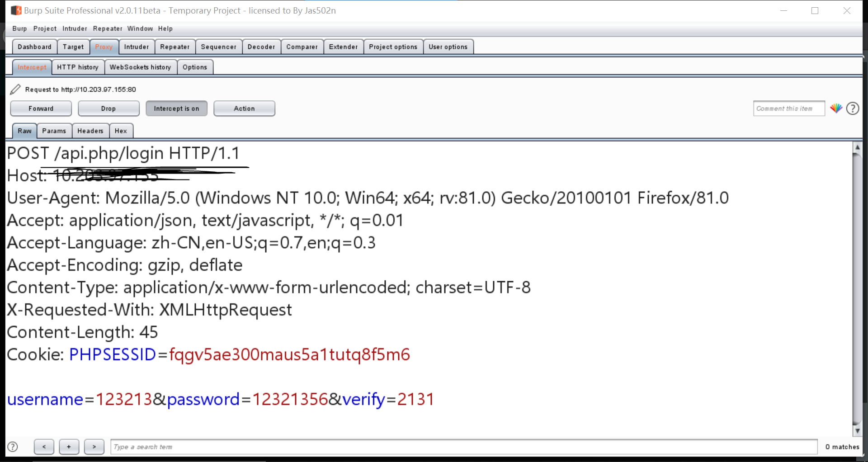Open the highlight color picker icon
Viewport: 868px width, 462px height.
click(836, 108)
